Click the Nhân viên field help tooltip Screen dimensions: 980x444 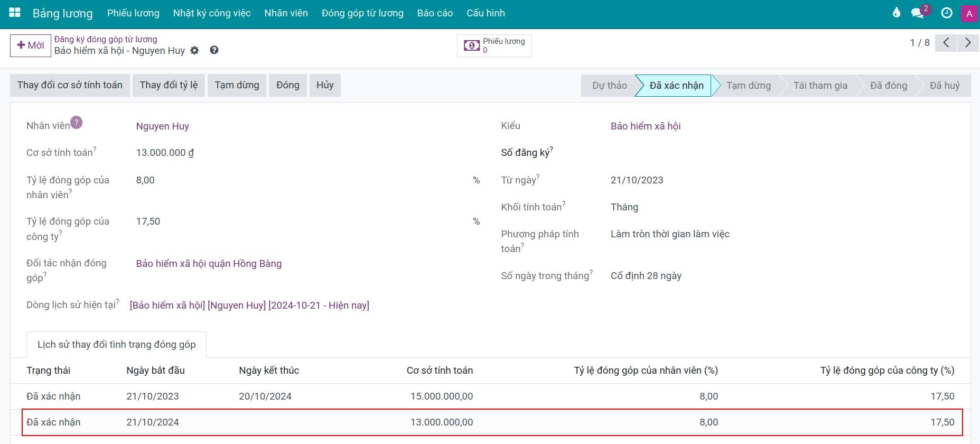pos(77,123)
